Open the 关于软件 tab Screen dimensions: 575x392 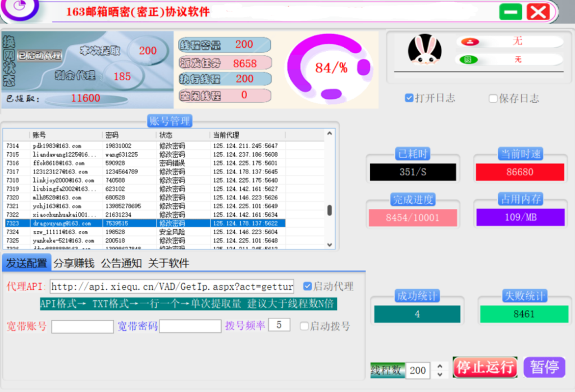pyautogui.click(x=168, y=263)
